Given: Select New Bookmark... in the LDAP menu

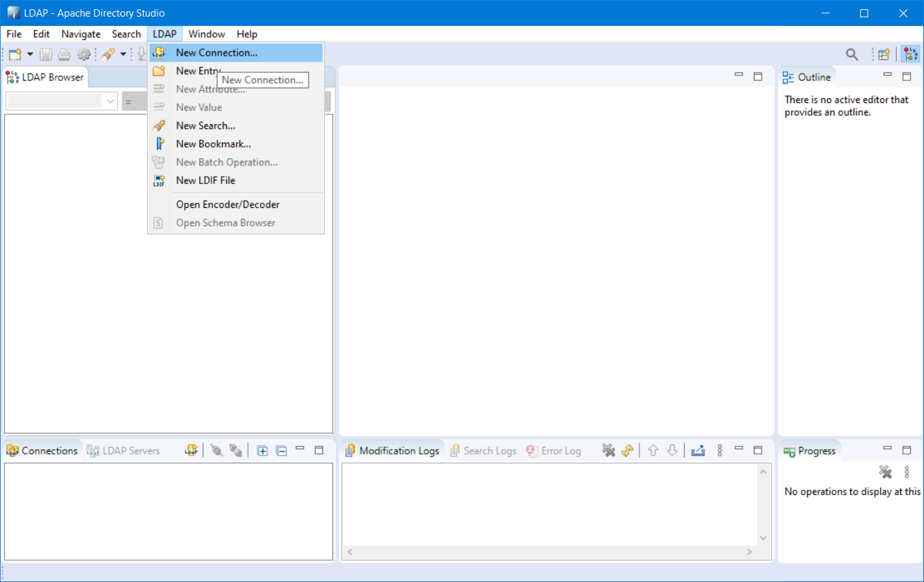Looking at the screenshot, I should 236,144.
